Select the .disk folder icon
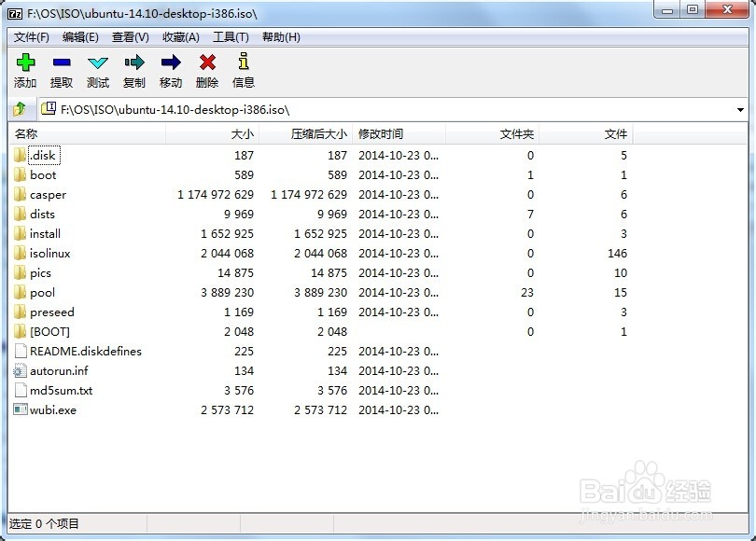The image size is (756, 541). (x=20, y=155)
